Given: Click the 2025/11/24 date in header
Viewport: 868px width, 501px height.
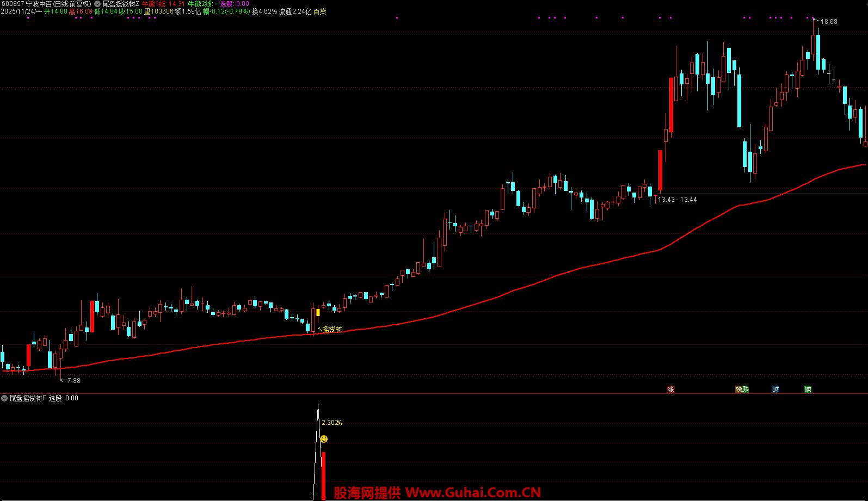Looking at the screenshot, I should pyautogui.click(x=18, y=11).
